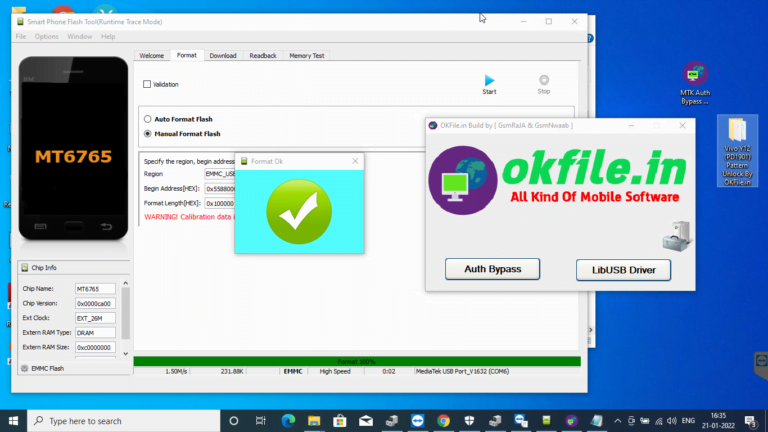
Task: Click the Extern RAM Size field 0xc0000000
Action: 95,348
